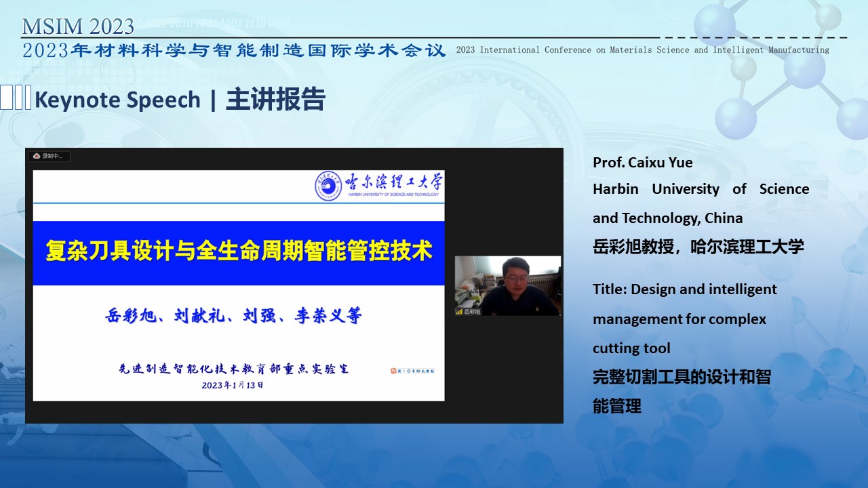Click the lab name 先进制造智能化技术教育部重点实验室
Screen dimensions: 868x488
click(x=234, y=369)
